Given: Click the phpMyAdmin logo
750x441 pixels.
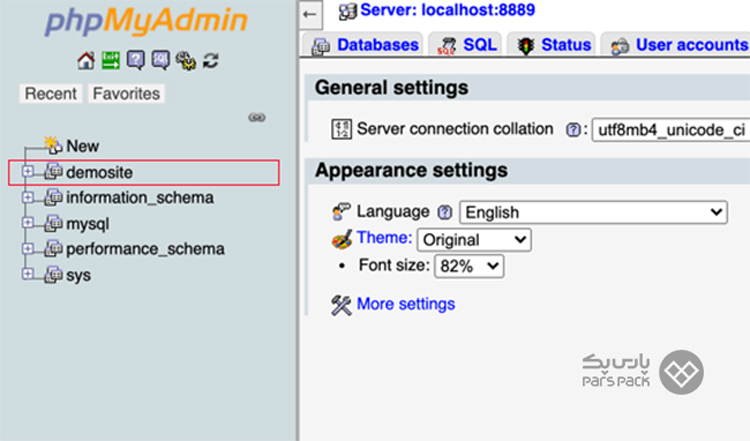Looking at the screenshot, I should [x=146, y=22].
